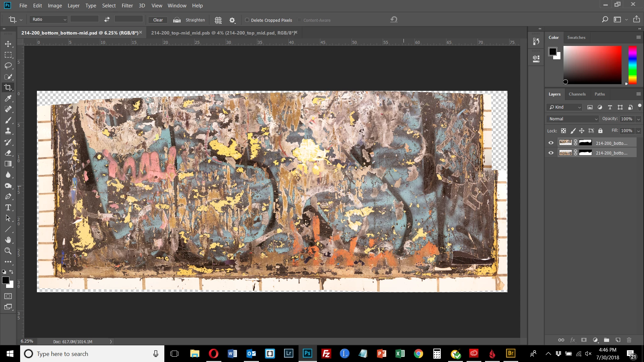Click the crop overlay grid options icon
The width and height of the screenshot is (644, 362).
[218, 20]
